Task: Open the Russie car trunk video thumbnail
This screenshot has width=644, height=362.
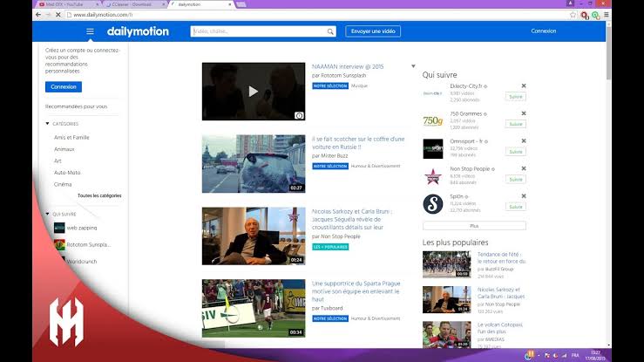Action: click(254, 163)
